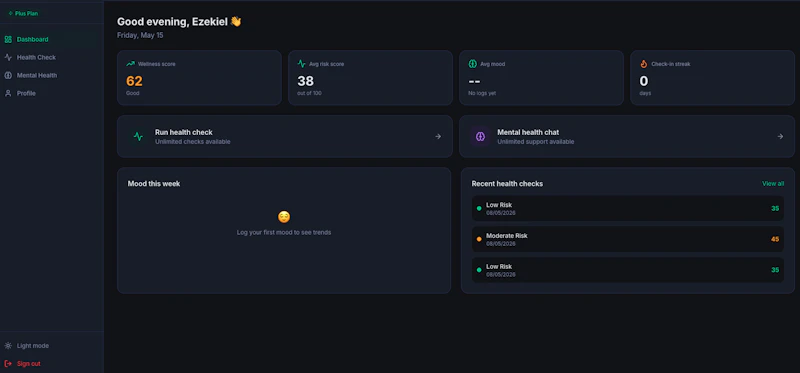Open the Health Check menu item
This screenshot has width=800, height=373.
[50, 57]
